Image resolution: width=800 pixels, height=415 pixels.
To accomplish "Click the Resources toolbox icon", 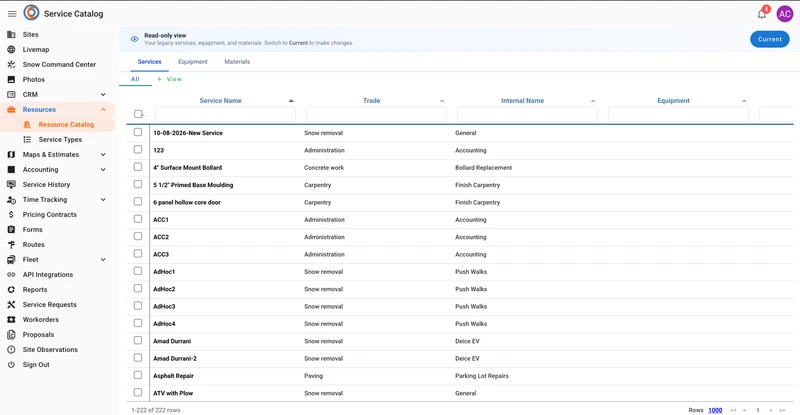I will 11,109.
